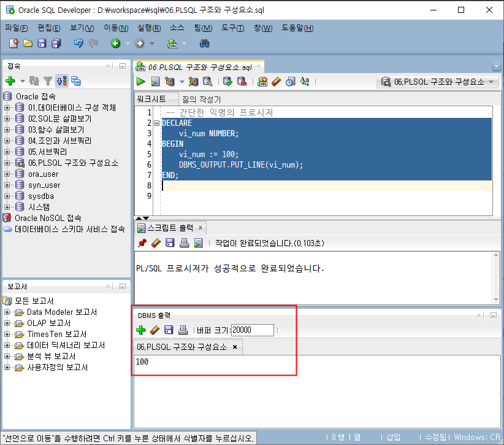Run the script with the Run Script icon

tap(155, 81)
